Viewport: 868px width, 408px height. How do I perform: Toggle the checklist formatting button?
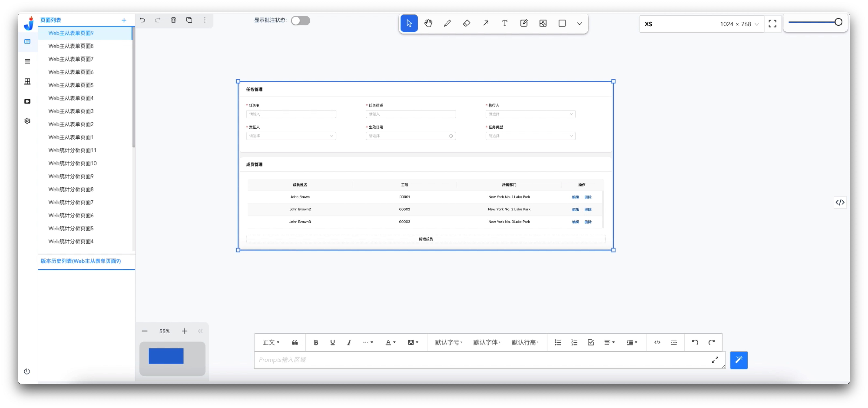(591, 342)
